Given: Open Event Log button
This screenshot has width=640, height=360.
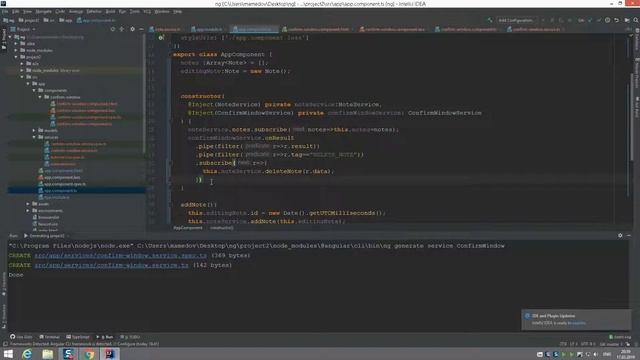Looking at the screenshot, I should (x=620, y=337).
